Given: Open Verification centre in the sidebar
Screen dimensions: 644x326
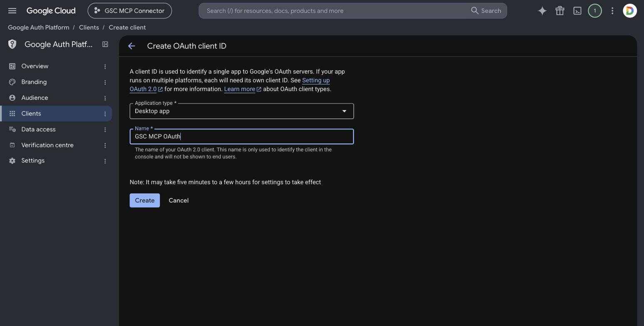Looking at the screenshot, I should pyautogui.click(x=56, y=145).
